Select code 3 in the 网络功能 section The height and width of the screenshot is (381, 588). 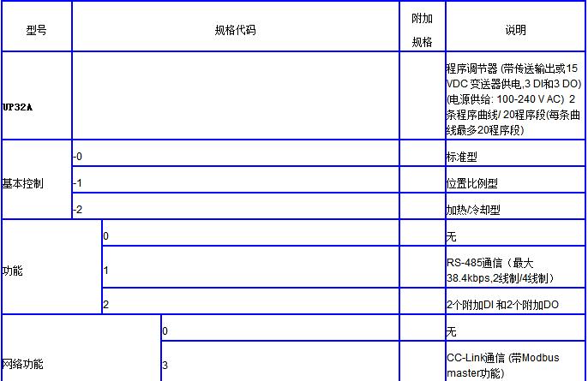click(280, 361)
